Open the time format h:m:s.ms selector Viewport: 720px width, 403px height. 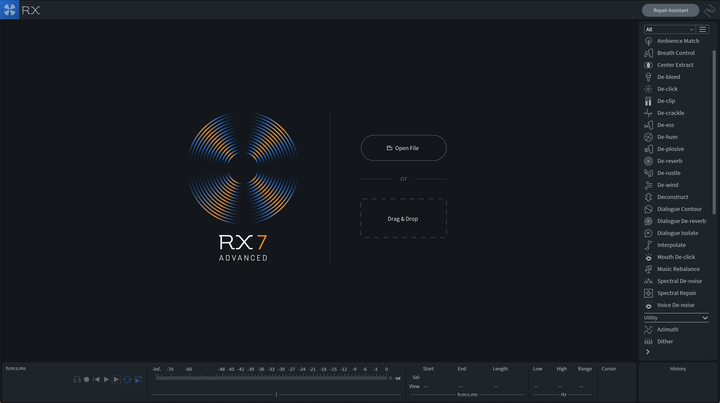(467, 395)
